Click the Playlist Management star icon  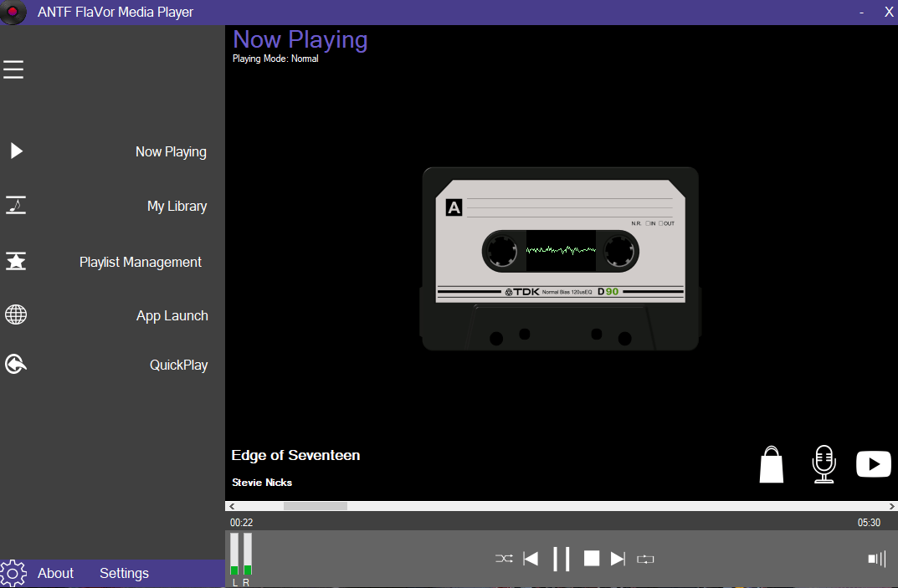pos(16,260)
